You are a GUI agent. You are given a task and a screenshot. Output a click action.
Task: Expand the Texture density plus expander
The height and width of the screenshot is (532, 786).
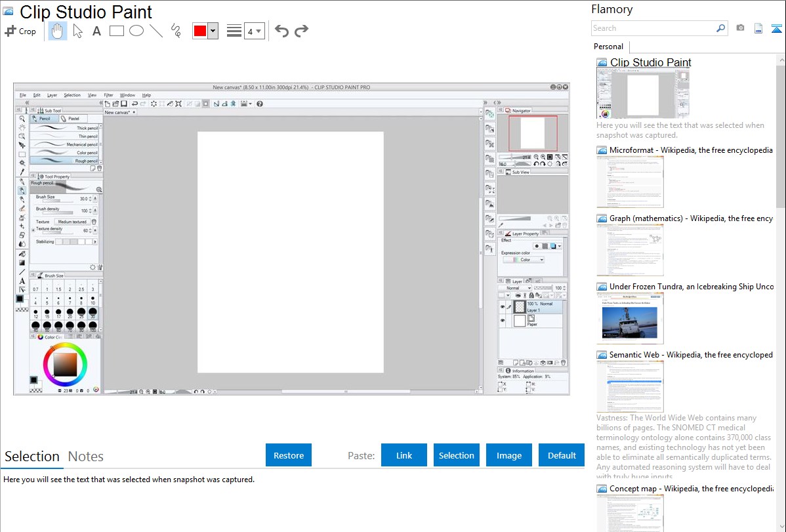coord(33,230)
